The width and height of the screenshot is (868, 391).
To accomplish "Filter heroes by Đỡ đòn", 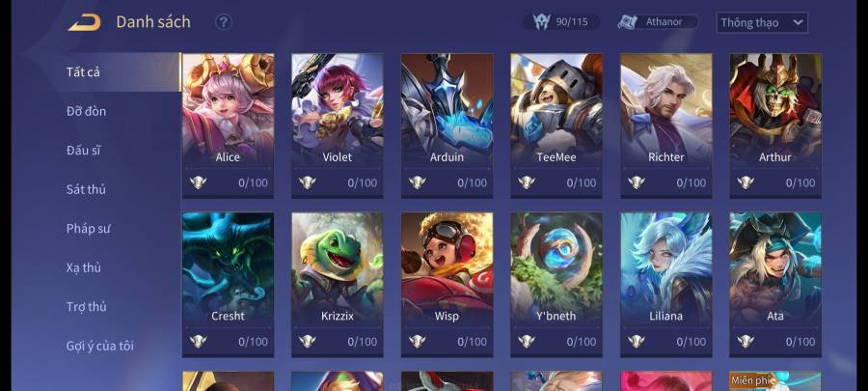I will 87,111.
